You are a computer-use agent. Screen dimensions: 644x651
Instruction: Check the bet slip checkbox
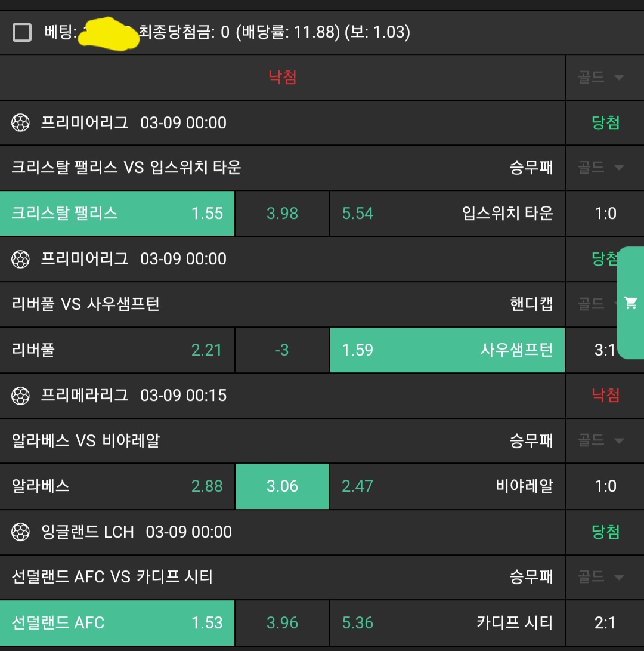pos(22,32)
